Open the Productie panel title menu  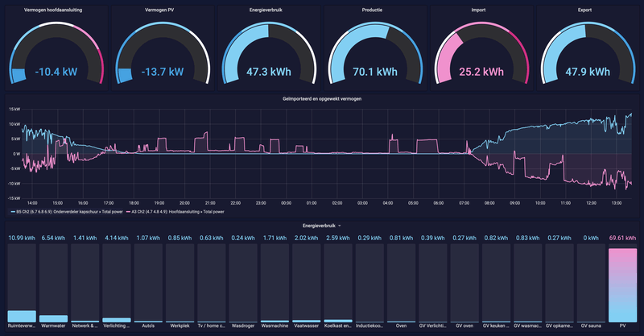click(x=372, y=10)
